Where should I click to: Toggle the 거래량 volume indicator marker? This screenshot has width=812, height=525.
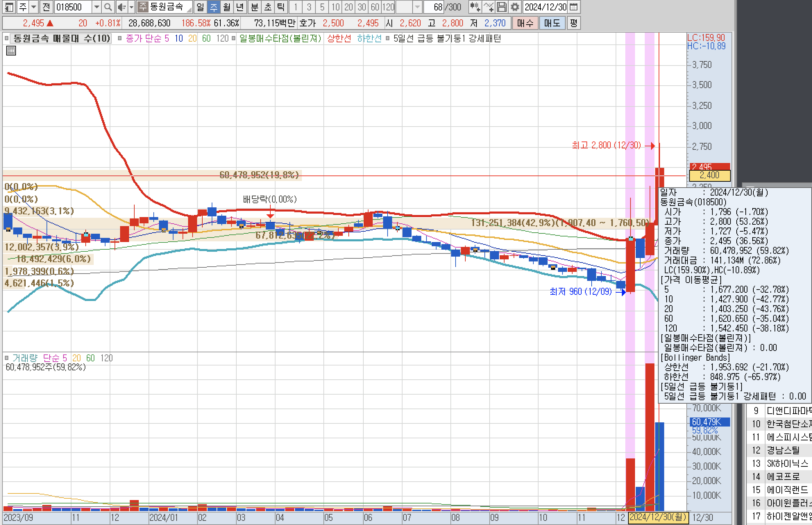point(7,358)
